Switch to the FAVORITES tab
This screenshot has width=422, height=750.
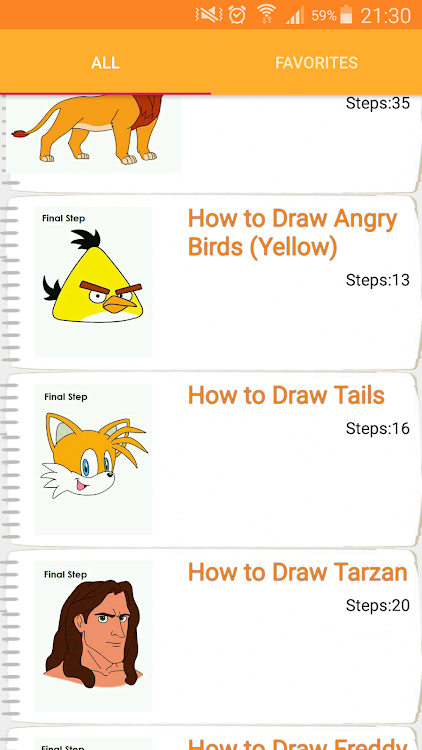point(316,63)
